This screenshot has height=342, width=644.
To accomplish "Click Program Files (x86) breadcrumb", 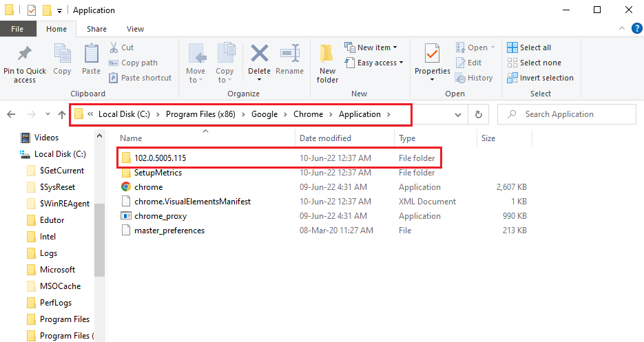I will [200, 114].
